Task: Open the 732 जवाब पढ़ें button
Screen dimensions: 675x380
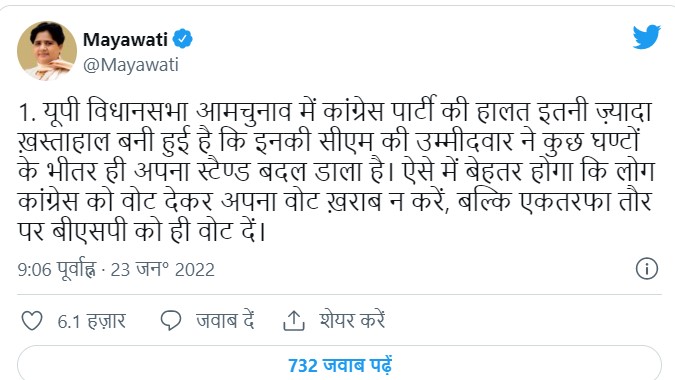Action: 339,363
